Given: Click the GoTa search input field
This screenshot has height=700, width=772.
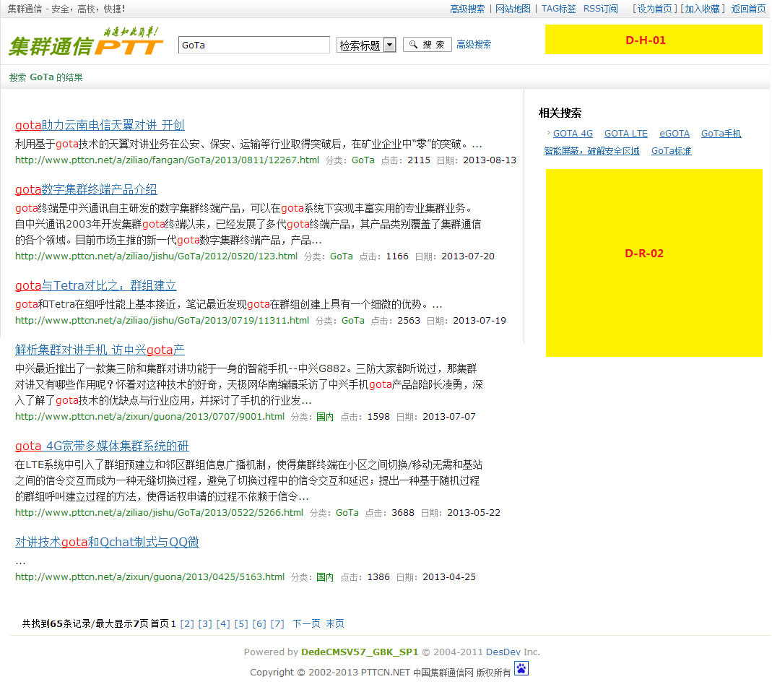Looking at the screenshot, I should tap(253, 45).
